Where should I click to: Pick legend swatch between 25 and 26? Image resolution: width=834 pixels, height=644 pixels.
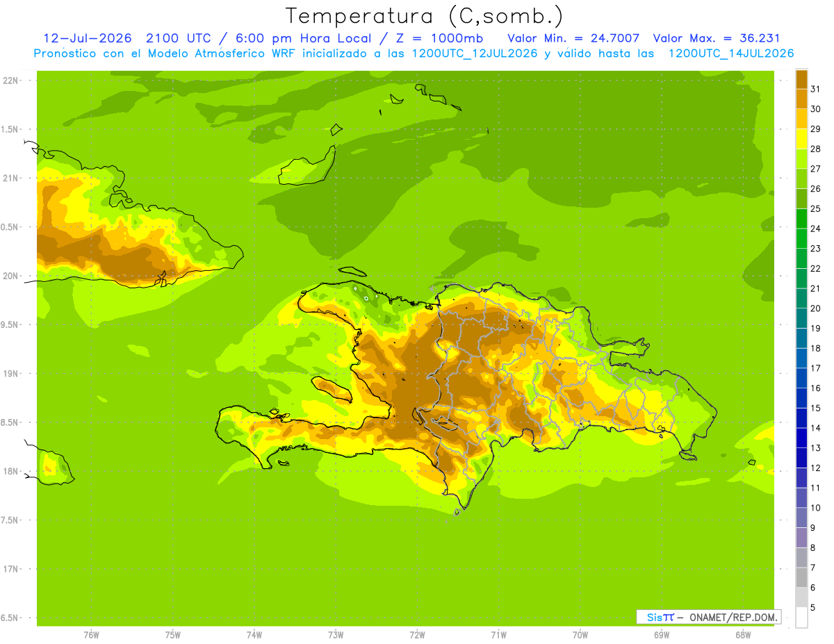[x=801, y=199]
